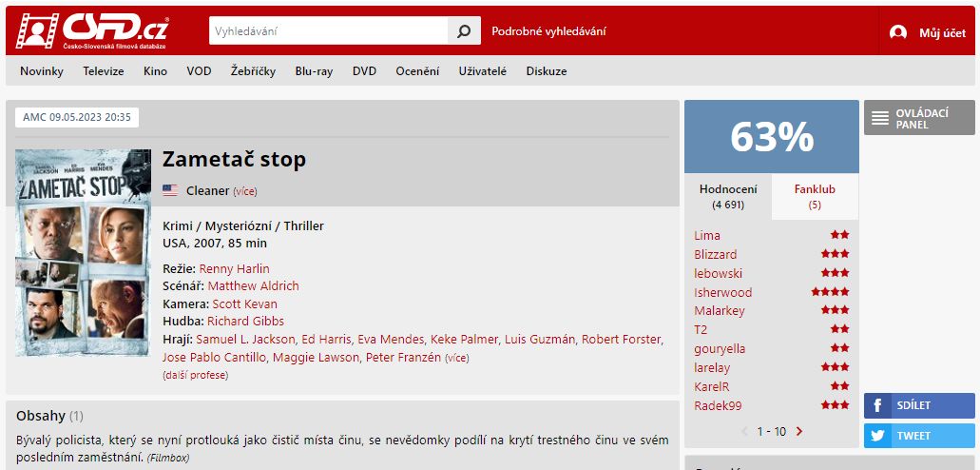Open the Ocenění menu
This screenshot has height=470, width=980.
click(x=417, y=71)
